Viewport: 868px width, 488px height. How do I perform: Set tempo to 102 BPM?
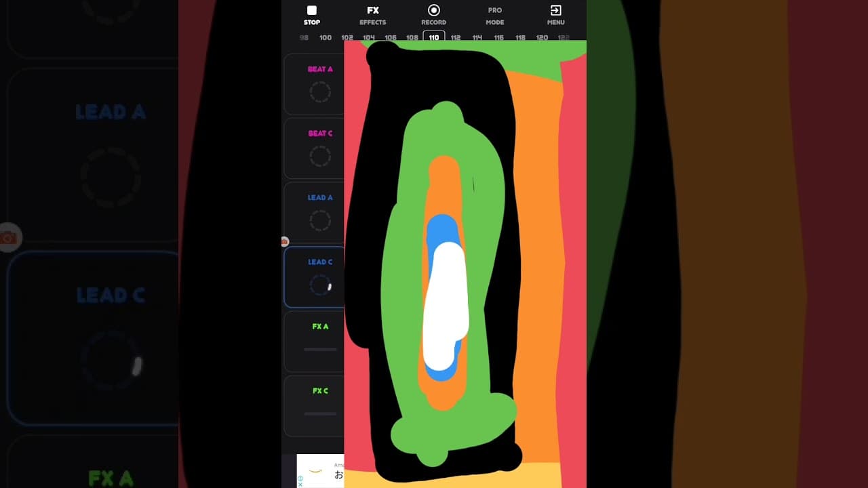(x=347, y=37)
